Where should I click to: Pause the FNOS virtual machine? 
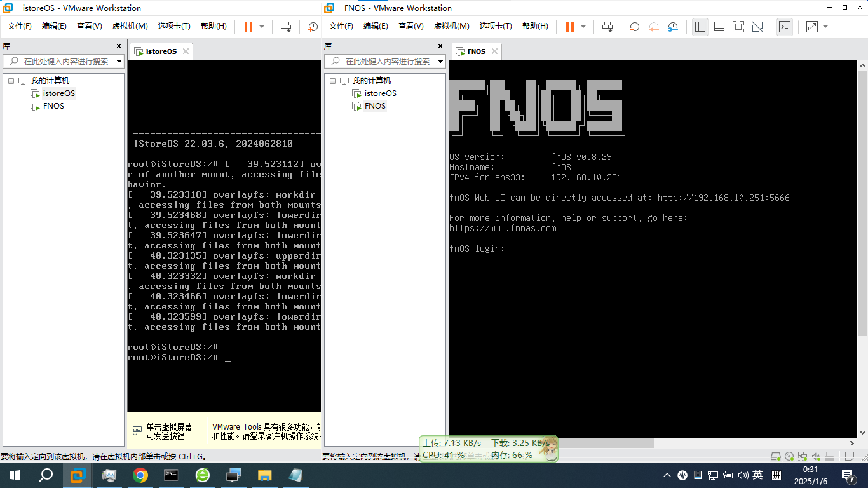pyautogui.click(x=570, y=27)
